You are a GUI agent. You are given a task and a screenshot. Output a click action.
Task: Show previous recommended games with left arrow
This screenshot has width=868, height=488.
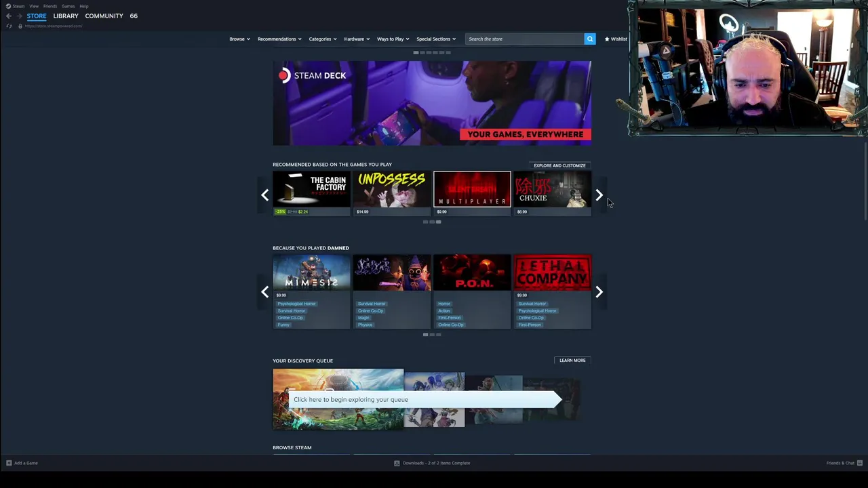tap(264, 195)
